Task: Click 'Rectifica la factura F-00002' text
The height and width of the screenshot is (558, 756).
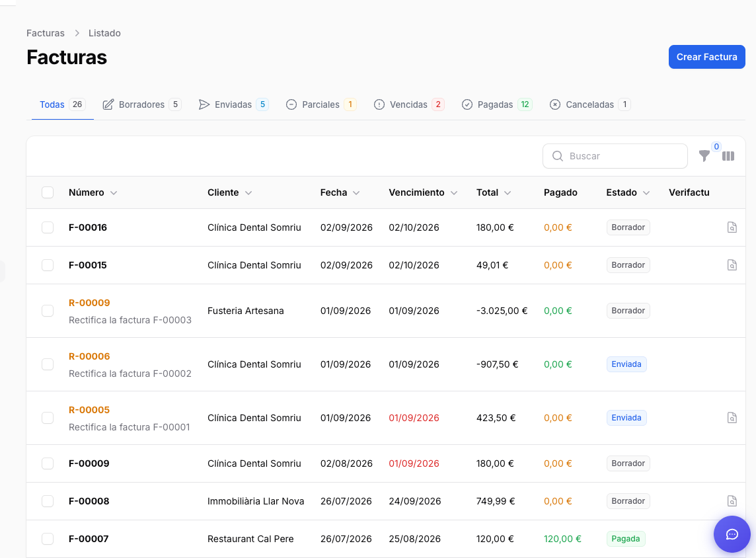Action: (130, 374)
